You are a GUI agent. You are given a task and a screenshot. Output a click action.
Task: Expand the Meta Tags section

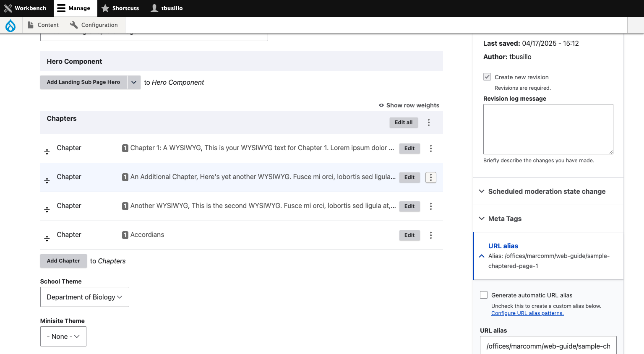click(x=548, y=219)
